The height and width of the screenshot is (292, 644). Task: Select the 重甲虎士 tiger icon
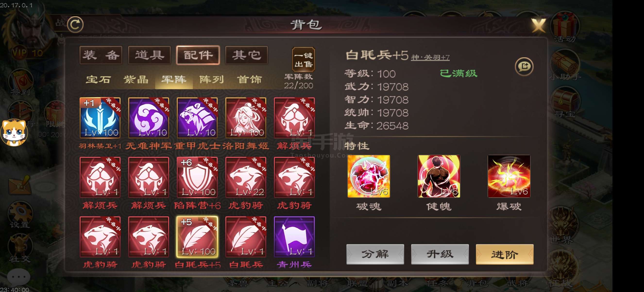[197, 118]
